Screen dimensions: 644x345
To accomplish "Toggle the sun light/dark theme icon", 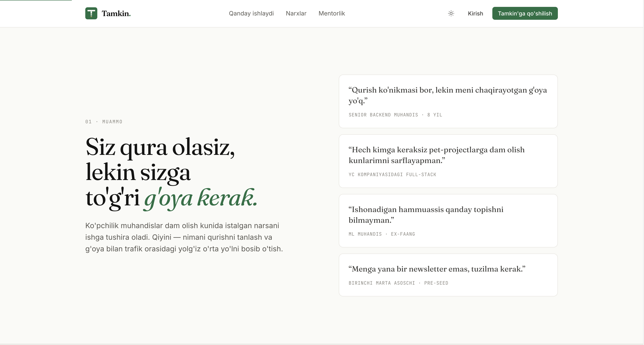I will (451, 13).
